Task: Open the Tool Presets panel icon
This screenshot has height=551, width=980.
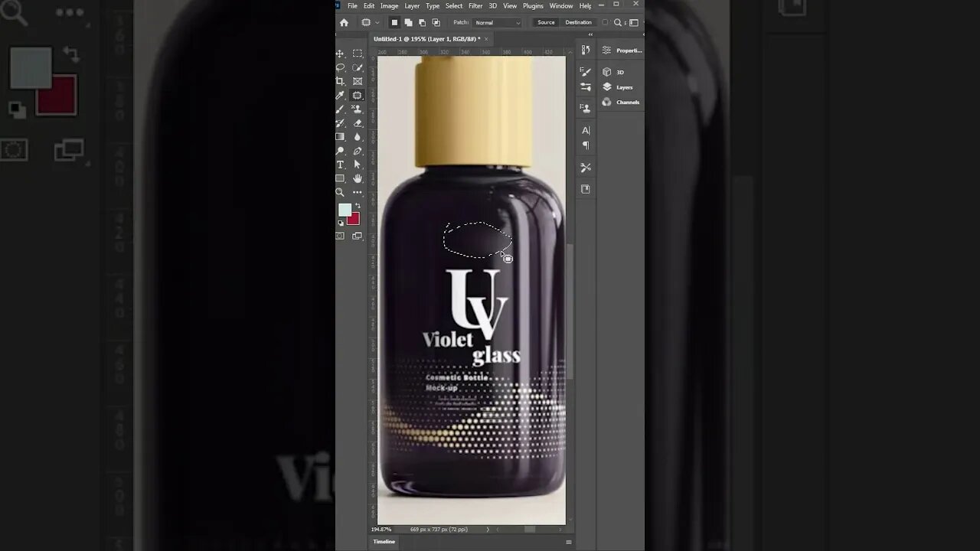Action: pyautogui.click(x=586, y=168)
